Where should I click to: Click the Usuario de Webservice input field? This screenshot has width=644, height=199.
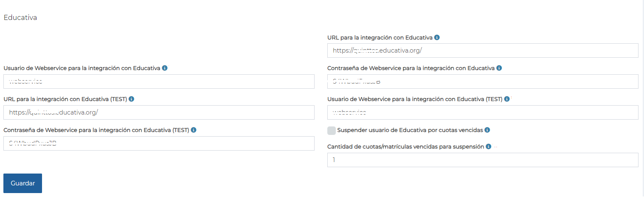(x=159, y=81)
